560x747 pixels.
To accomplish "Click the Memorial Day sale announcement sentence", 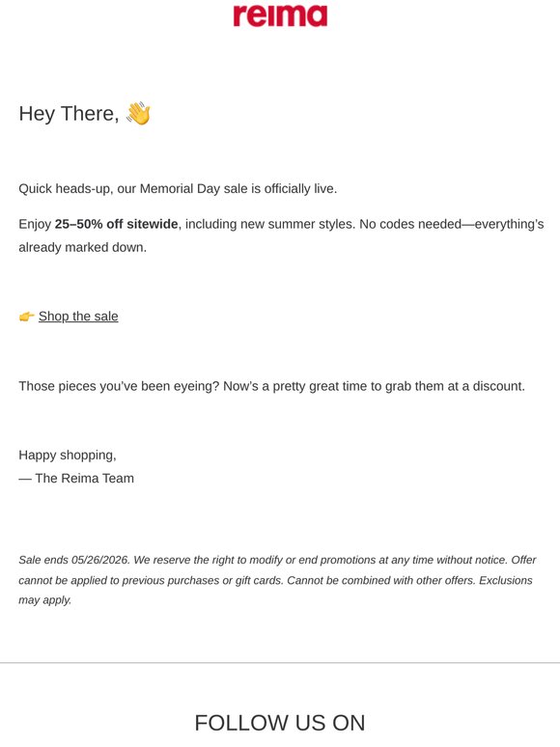I will pos(178,188).
